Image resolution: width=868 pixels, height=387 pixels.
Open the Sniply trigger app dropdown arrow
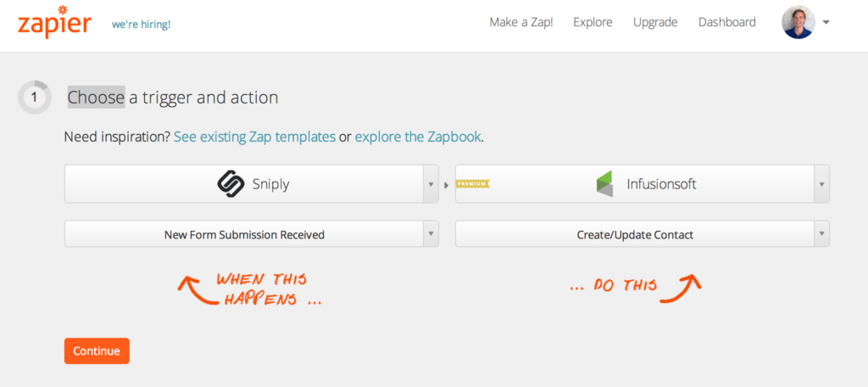(x=431, y=183)
